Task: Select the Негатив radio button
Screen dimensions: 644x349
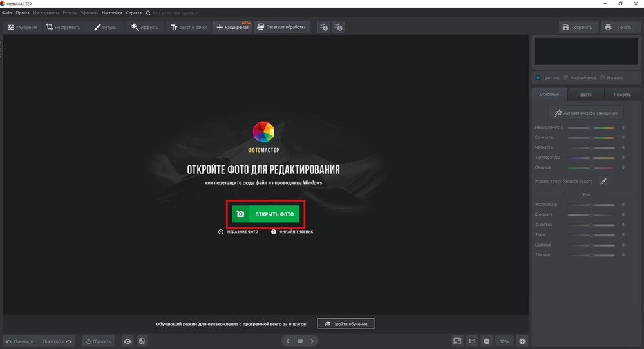Action: [x=602, y=77]
